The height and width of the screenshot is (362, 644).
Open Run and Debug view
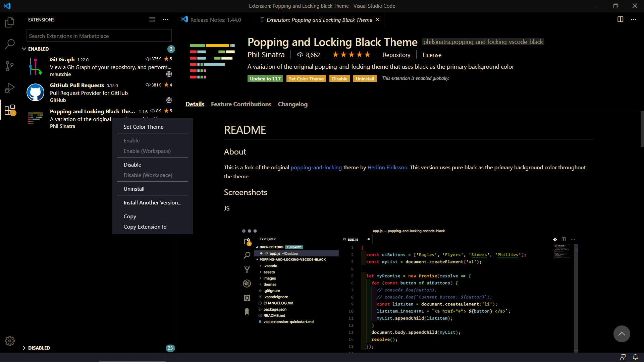coord(10,88)
